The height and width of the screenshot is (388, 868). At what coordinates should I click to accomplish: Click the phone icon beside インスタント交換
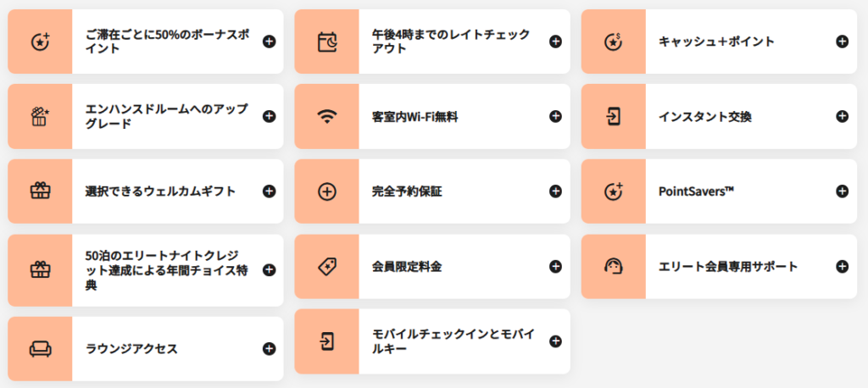pyautogui.click(x=614, y=116)
